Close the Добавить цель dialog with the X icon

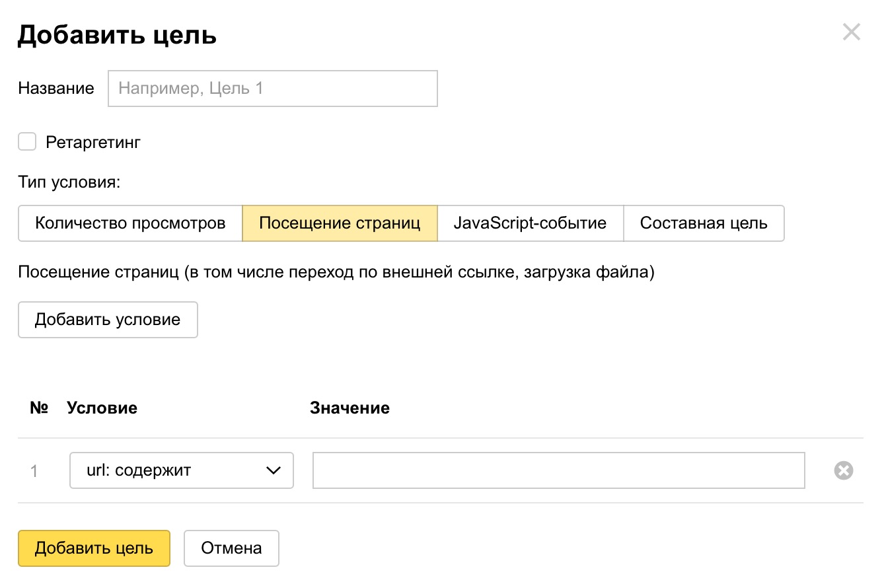click(x=852, y=31)
